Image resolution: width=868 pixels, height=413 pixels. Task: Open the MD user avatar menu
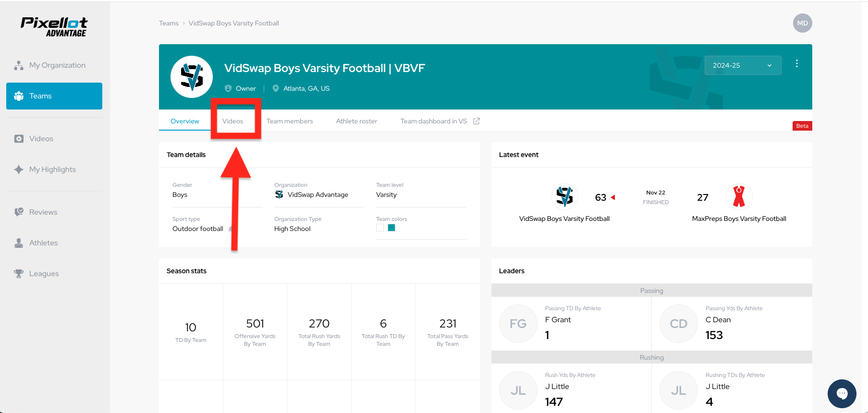click(802, 23)
